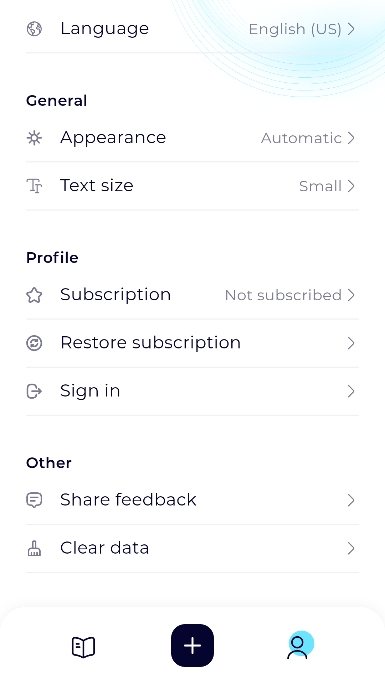The image size is (385, 684).
Task: Change the Small text size value
Action: coord(327,186)
